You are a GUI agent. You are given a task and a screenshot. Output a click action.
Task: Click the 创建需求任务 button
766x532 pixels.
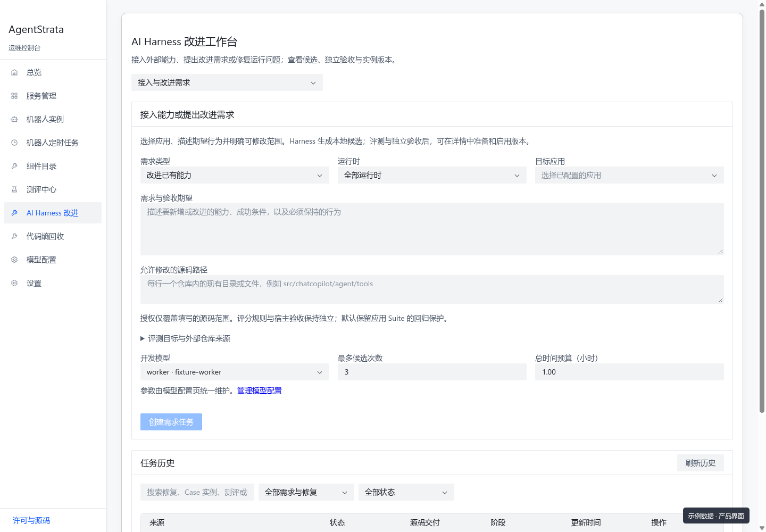[x=171, y=422]
